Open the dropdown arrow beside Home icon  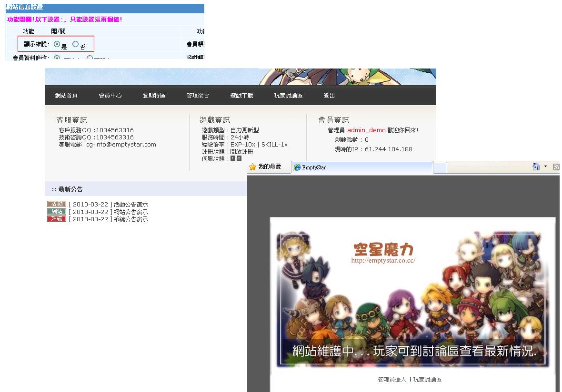546,167
